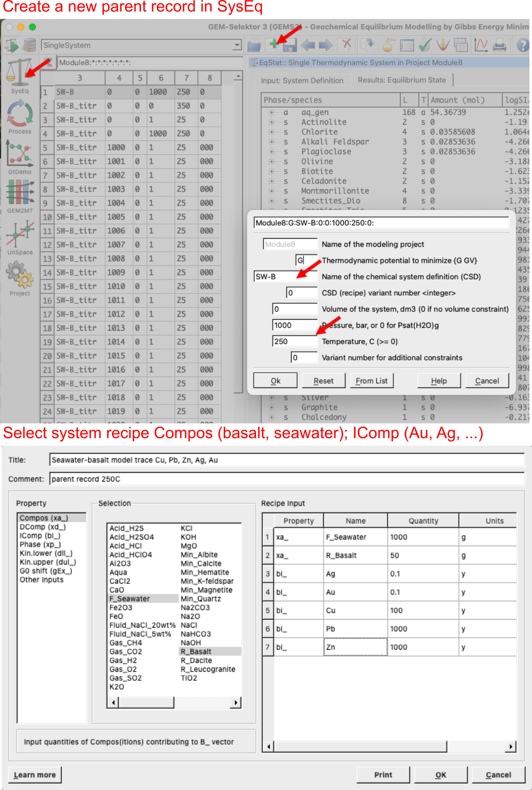Expand the Actinolite phase row

tap(271, 122)
